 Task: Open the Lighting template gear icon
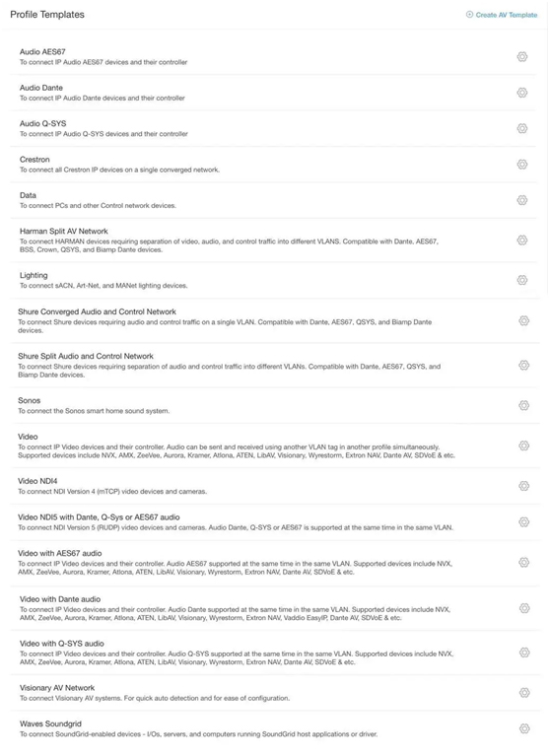click(522, 280)
